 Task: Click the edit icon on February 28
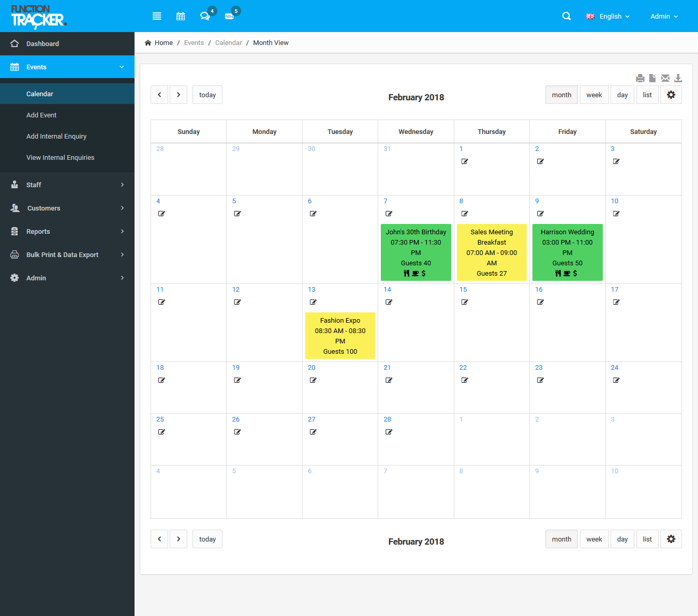click(x=389, y=432)
